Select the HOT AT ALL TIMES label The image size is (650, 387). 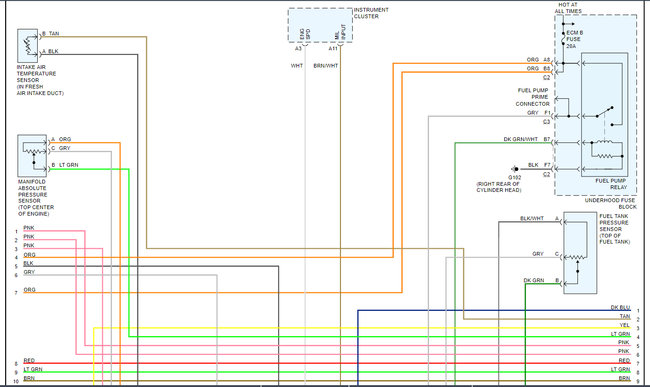(x=568, y=8)
